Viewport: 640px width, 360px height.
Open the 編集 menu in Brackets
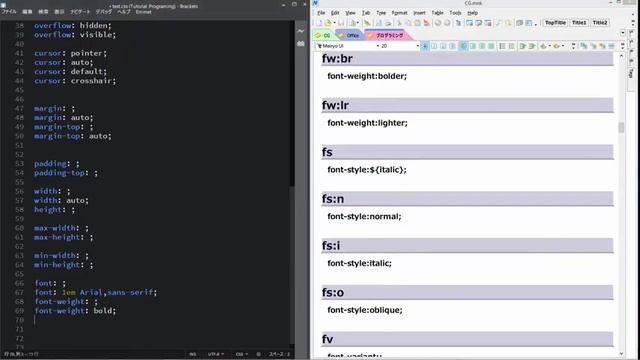[x=27, y=12]
